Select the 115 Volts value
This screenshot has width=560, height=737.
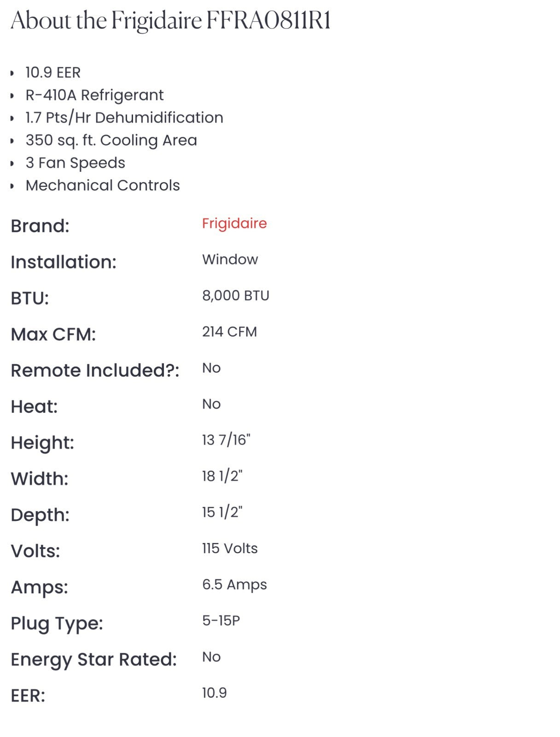tap(230, 548)
